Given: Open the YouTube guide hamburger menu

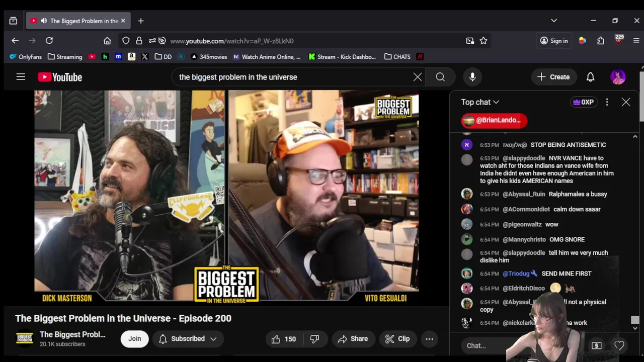Looking at the screenshot, I should [21, 77].
